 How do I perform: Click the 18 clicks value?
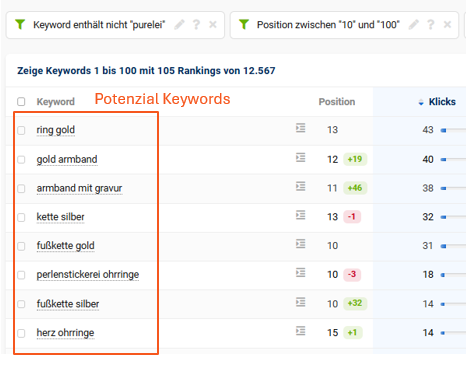coord(428,275)
